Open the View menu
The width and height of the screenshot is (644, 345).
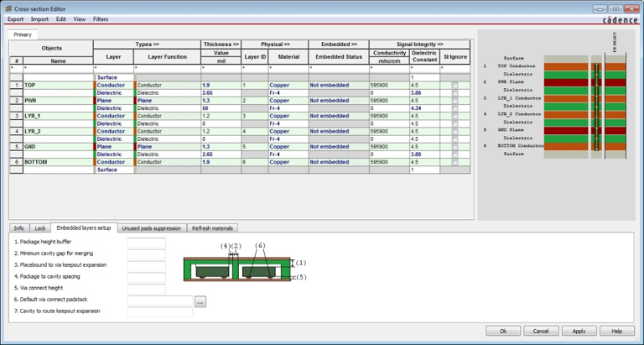pos(80,19)
